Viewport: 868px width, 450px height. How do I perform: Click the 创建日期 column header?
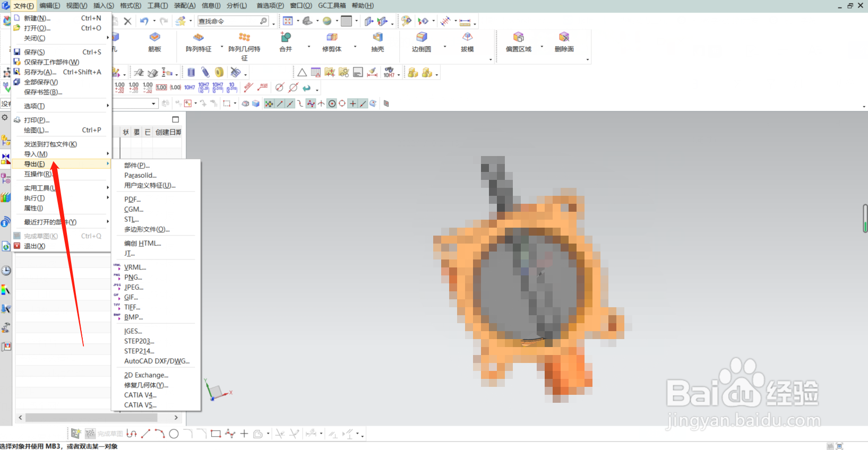168,132
